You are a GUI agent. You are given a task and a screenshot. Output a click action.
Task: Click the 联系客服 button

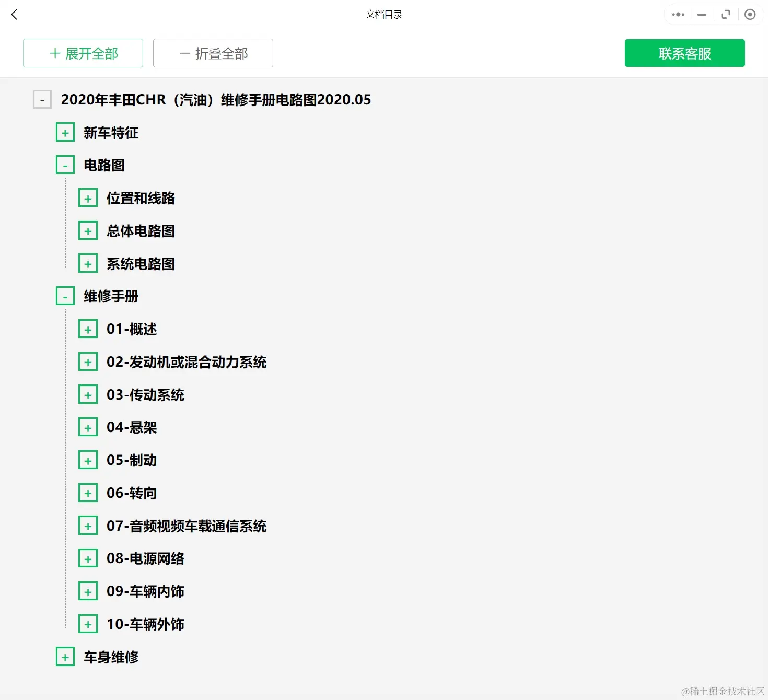(x=684, y=53)
